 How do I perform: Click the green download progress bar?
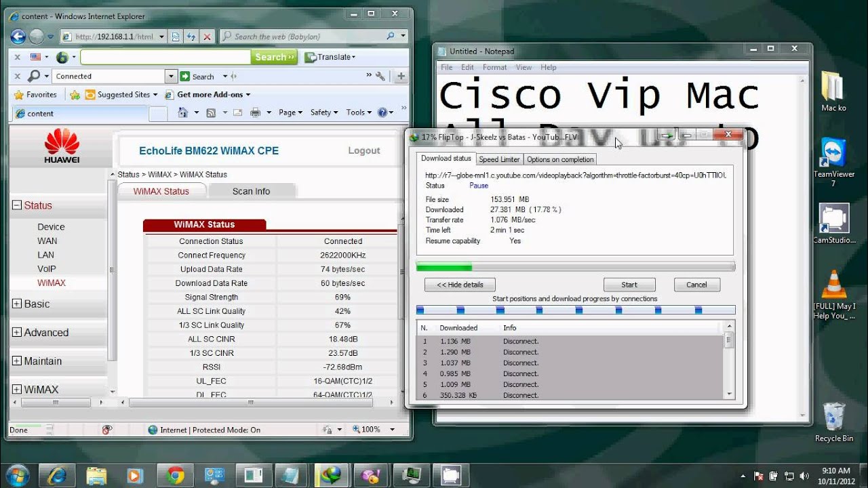coord(575,267)
